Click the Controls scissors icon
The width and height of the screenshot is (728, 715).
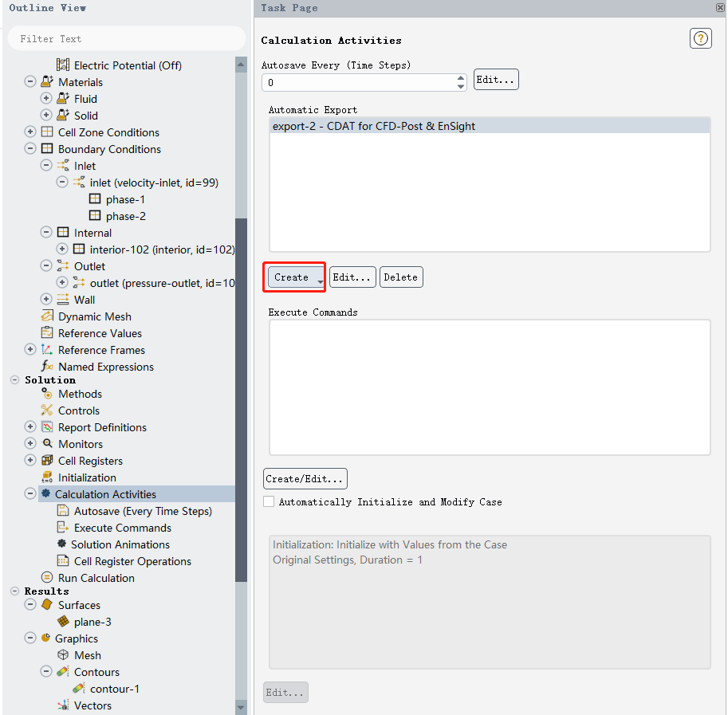[x=47, y=411]
